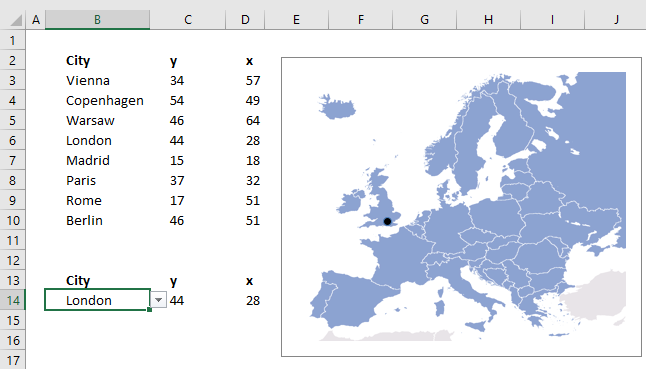Viewport: 646px width, 369px height.
Task: Click the 'x' header in row 2
Action: 249,61
